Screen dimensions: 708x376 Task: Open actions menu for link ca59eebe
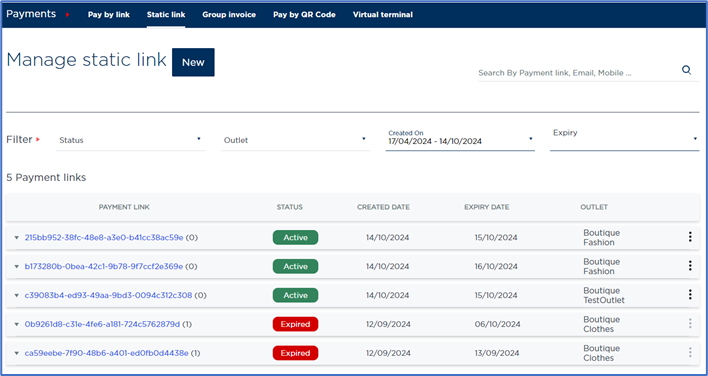[x=690, y=353]
